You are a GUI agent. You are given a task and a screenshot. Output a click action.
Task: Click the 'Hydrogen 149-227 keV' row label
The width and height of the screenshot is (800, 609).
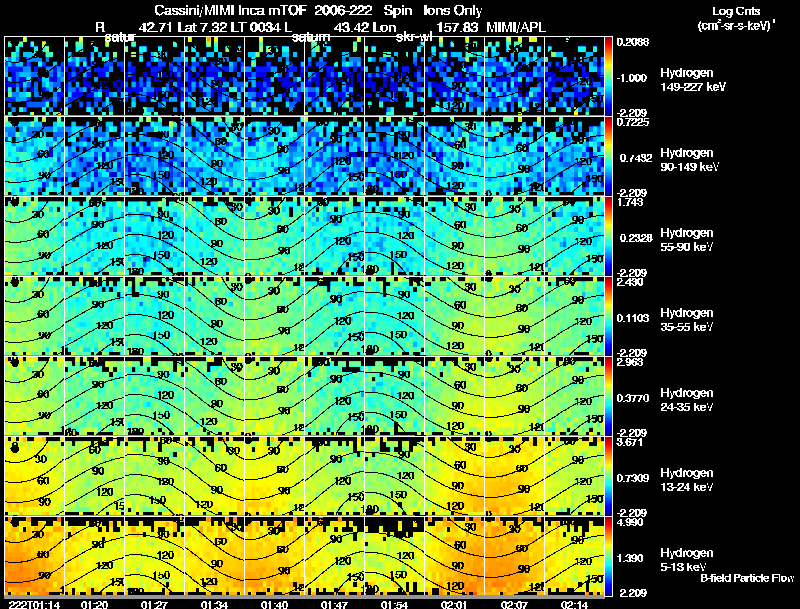click(693, 80)
